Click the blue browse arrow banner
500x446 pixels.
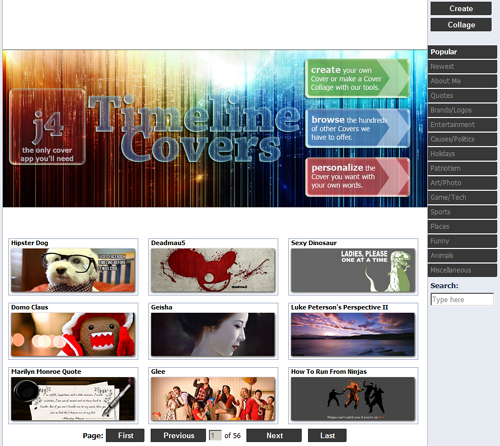pos(357,128)
